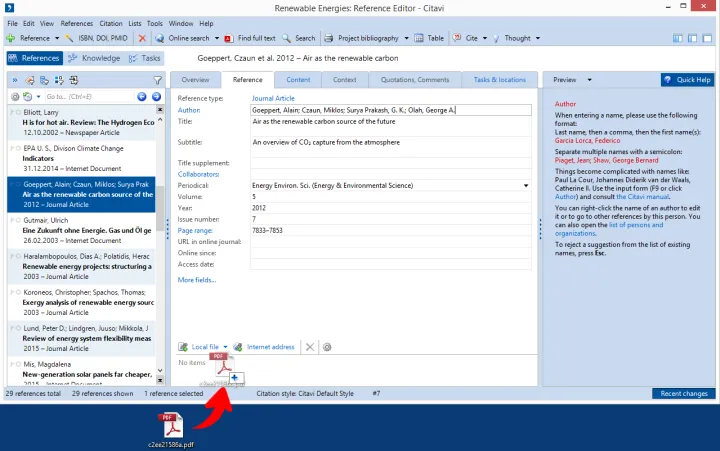
Task: Click the Cite quotation icon
Action: click(457, 38)
